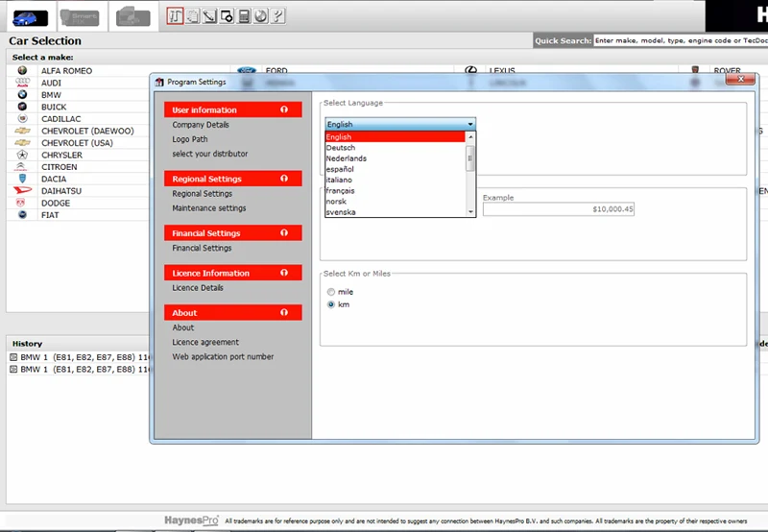Choose norsk from the language list
This screenshot has height=532, width=768.
[x=395, y=202]
